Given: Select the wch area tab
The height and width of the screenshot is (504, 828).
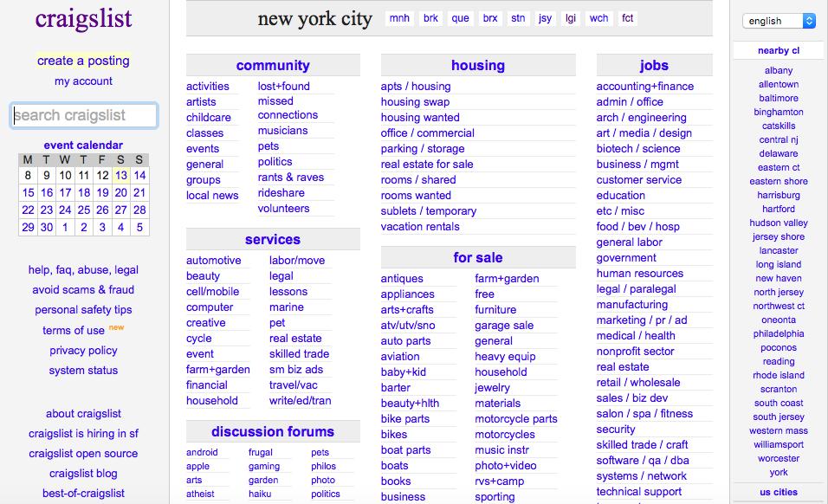Looking at the screenshot, I should [598, 18].
